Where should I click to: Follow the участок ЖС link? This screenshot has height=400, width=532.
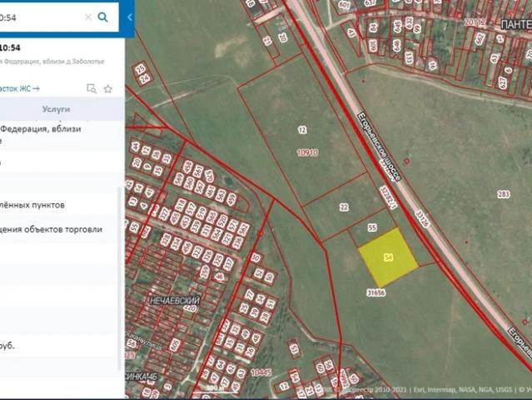20,88
